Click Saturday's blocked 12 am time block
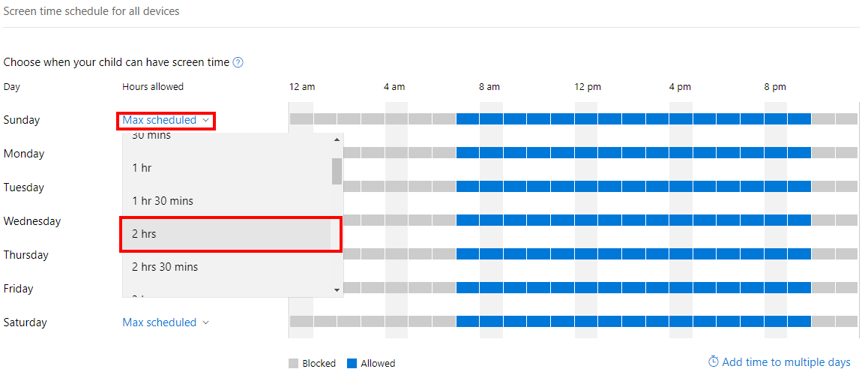This screenshot has height=375, width=868. 301,321
